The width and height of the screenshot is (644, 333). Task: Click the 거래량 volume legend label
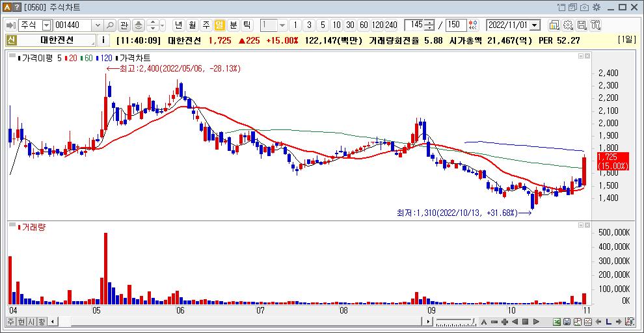click(34, 227)
